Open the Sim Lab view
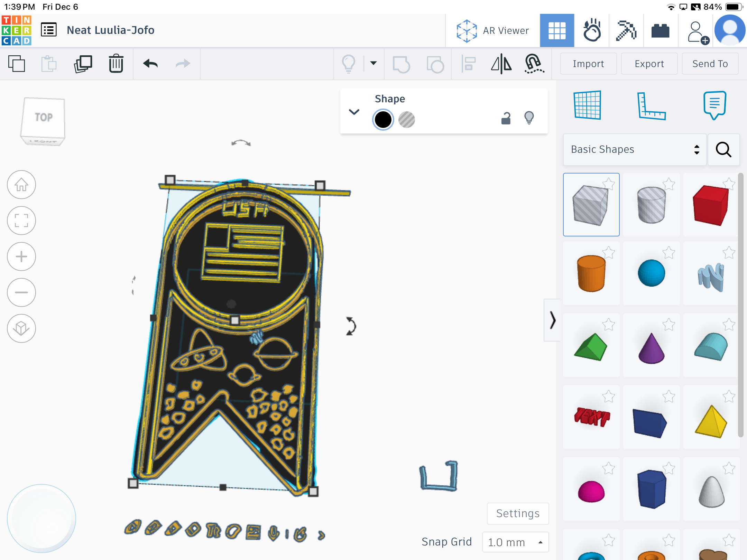Viewport: 747px width, 560px height. click(592, 30)
